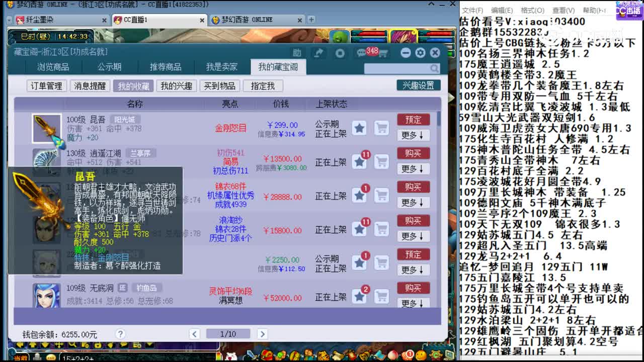
Task: Click the 兴趣设置 button
Action: coord(419,85)
